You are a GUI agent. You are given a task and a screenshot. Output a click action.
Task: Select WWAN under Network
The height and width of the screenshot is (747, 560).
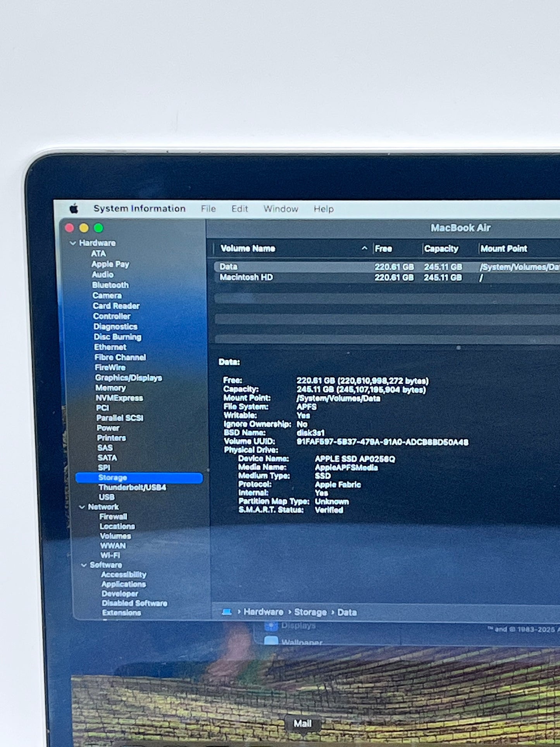(x=113, y=546)
